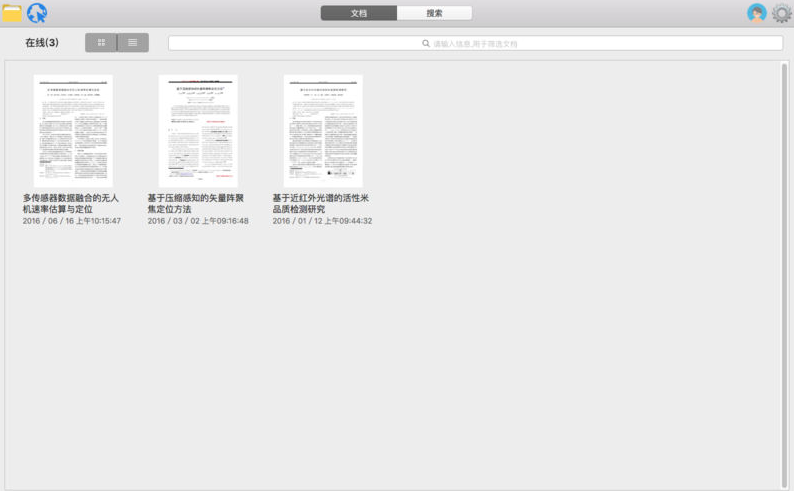794x491 pixels.
Task: Select the 文档 tab
Action: [359, 13]
